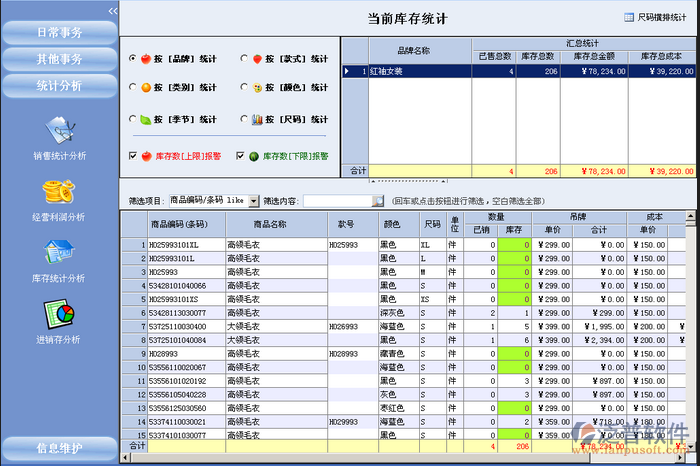
Task: Open the 筛选项目 dropdown list
Action: click(x=255, y=201)
